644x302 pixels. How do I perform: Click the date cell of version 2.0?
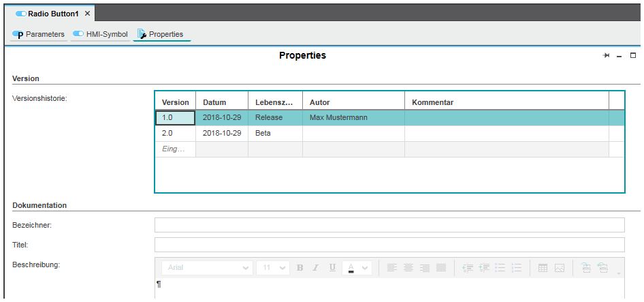222,134
